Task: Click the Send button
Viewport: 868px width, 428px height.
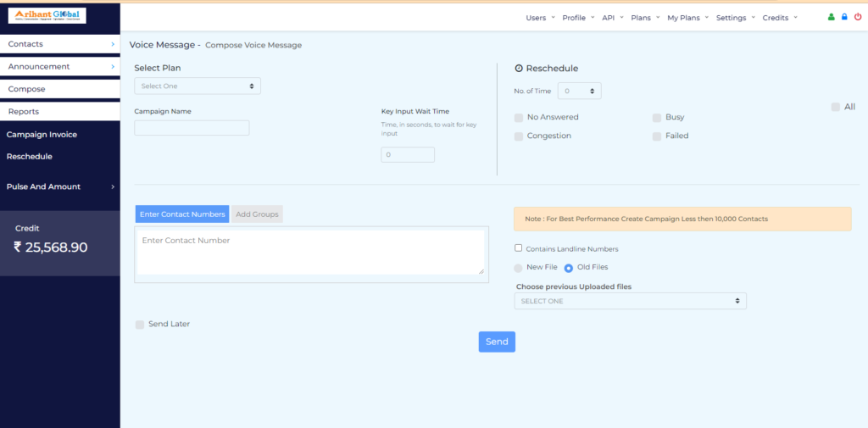Action: pyautogui.click(x=497, y=342)
